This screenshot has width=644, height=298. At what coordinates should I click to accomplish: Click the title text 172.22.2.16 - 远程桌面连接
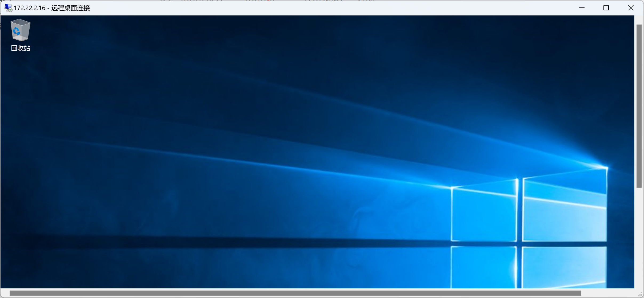(52, 8)
